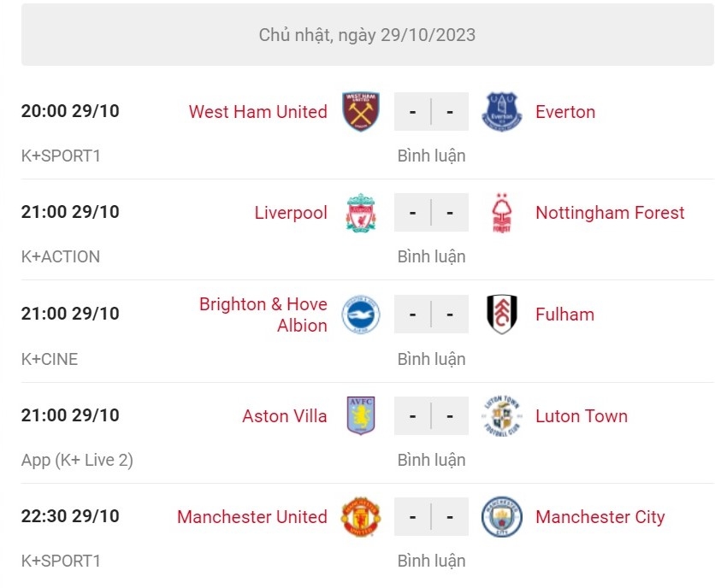The width and height of the screenshot is (715, 588).
Task: Click Bình luận under Aston Villa match
Action: (431, 460)
